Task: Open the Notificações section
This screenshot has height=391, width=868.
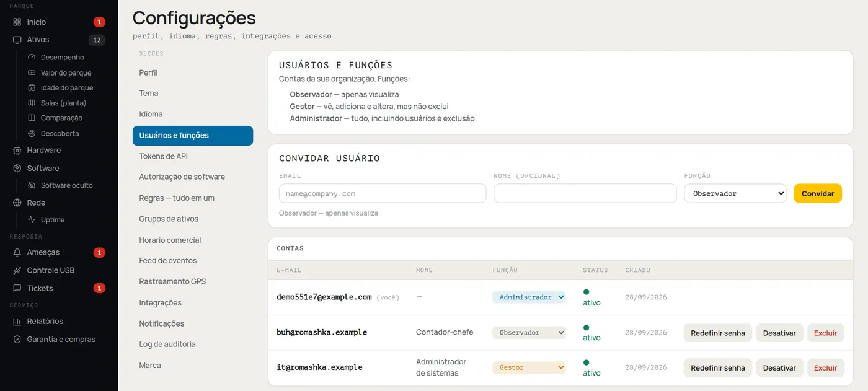Action: pyautogui.click(x=193, y=324)
